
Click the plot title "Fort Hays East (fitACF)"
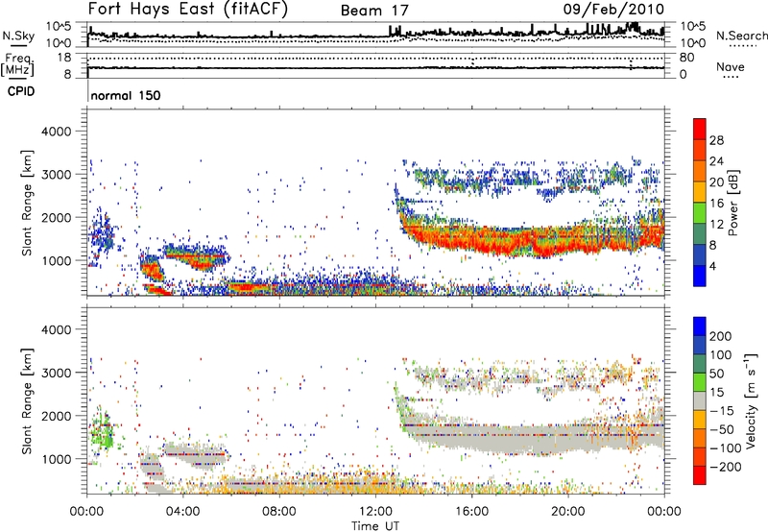[187, 9]
